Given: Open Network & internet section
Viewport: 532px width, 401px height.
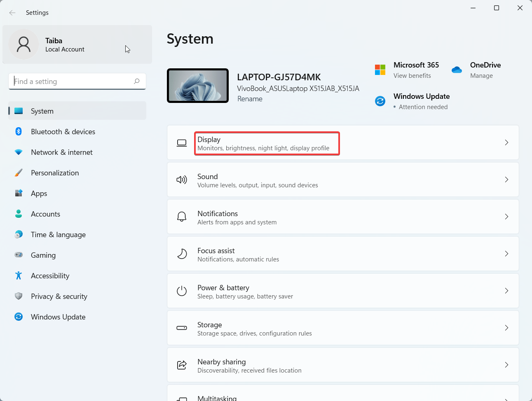Looking at the screenshot, I should 77,152.
